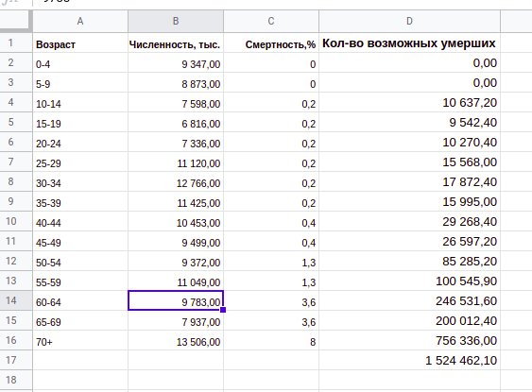Select the age cell '30-34'
This screenshot has width=532, height=392.
[80, 181]
